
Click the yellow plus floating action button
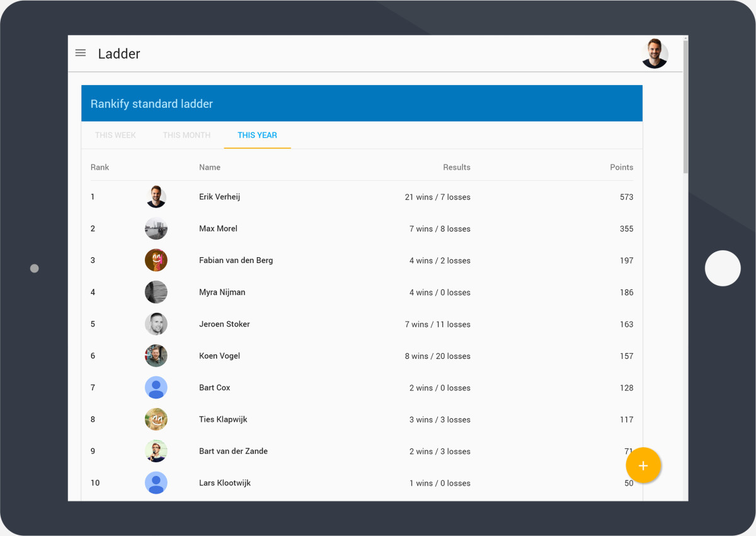[643, 466]
